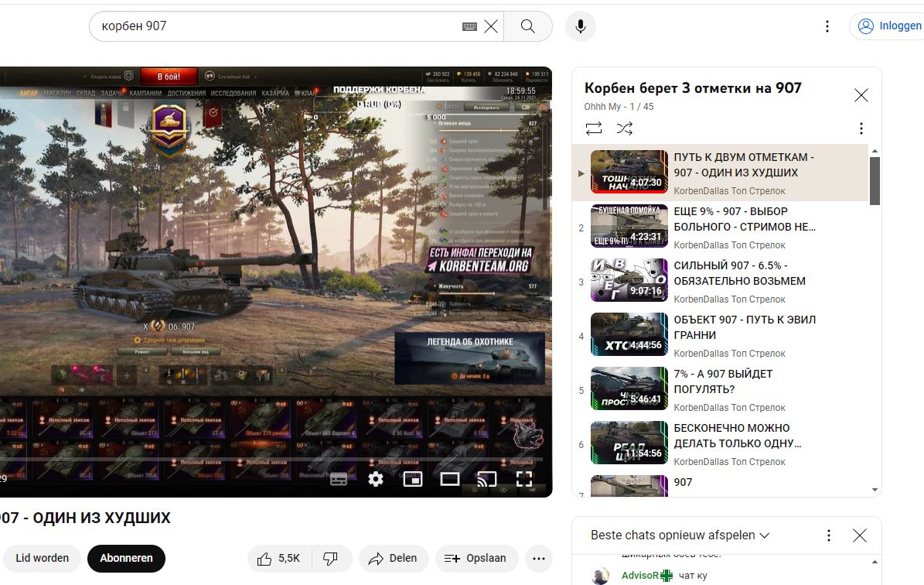This screenshot has height=585, width=924.
Task: Close the chat replay panel
Action: coord(860,535)
